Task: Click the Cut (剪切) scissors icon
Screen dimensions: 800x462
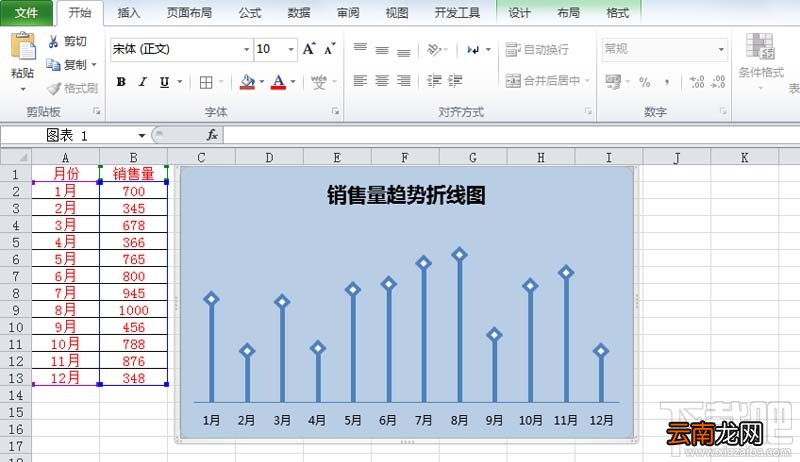Action: [53, 41]
